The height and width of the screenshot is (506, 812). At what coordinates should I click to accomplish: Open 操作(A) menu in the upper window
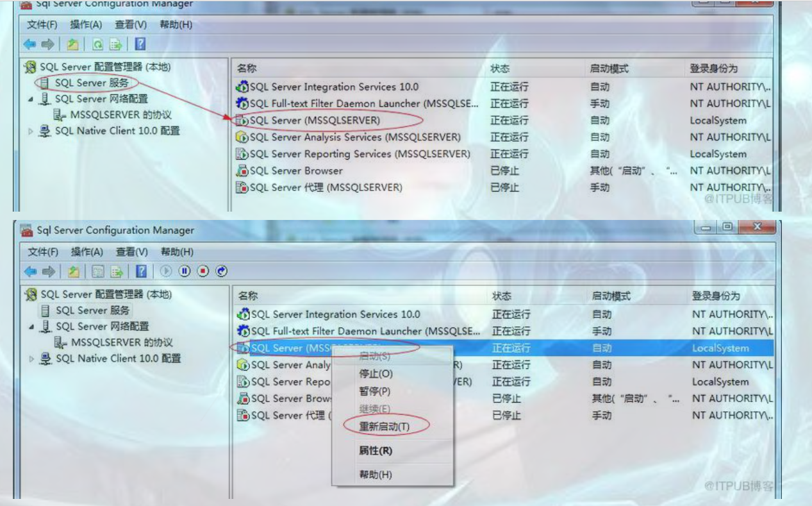click(x=86, y=24)
